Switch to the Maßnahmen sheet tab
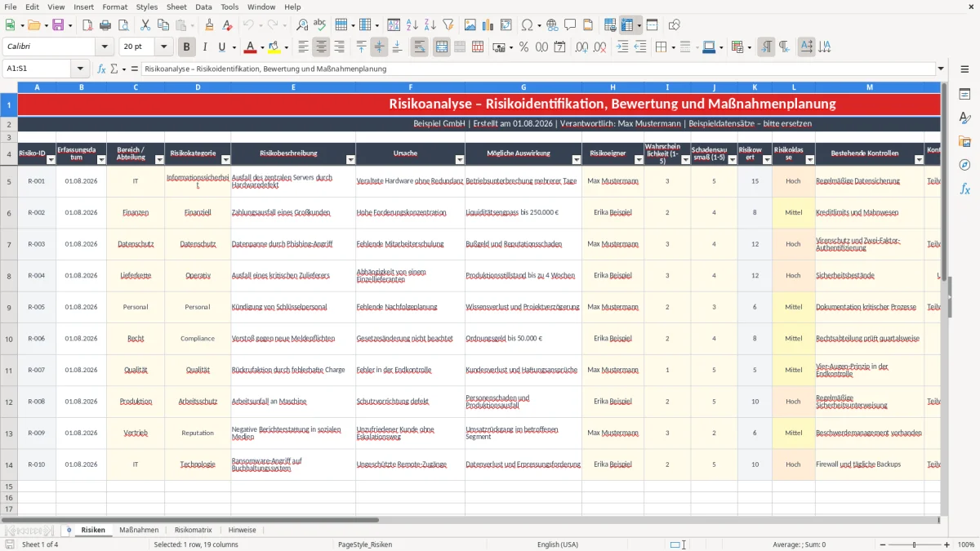980x551 pixels. coord(139,530)
